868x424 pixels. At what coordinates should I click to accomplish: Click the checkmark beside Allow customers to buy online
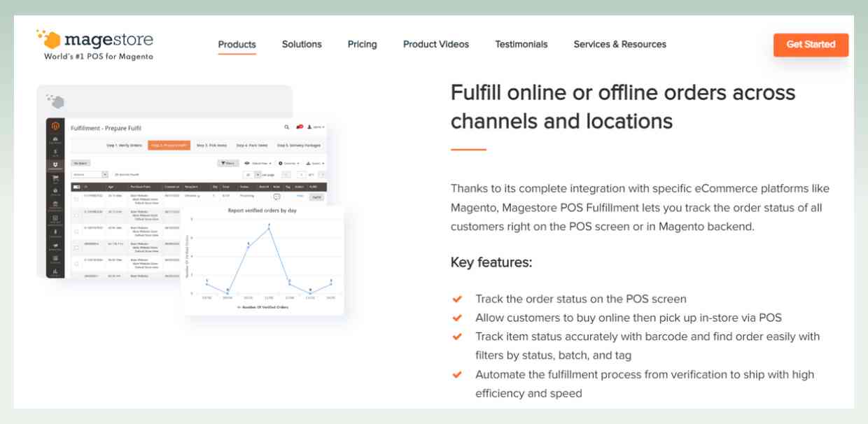[457, 318]
